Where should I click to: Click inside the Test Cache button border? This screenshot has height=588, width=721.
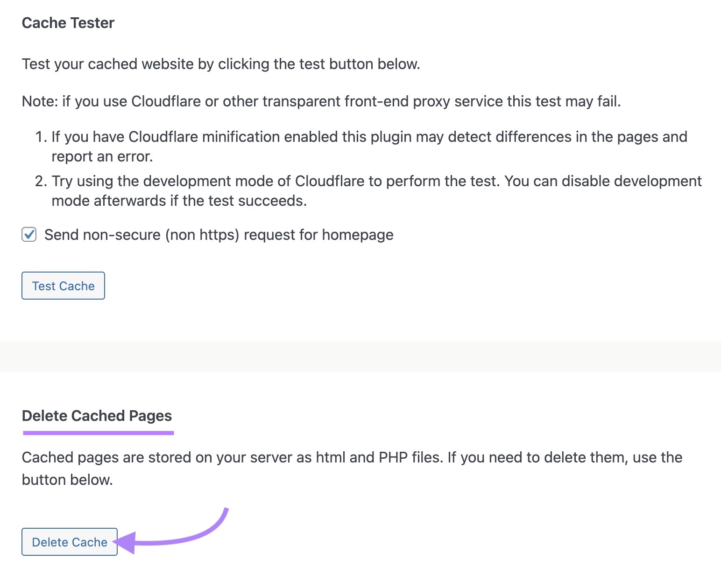tap(63, 286)
